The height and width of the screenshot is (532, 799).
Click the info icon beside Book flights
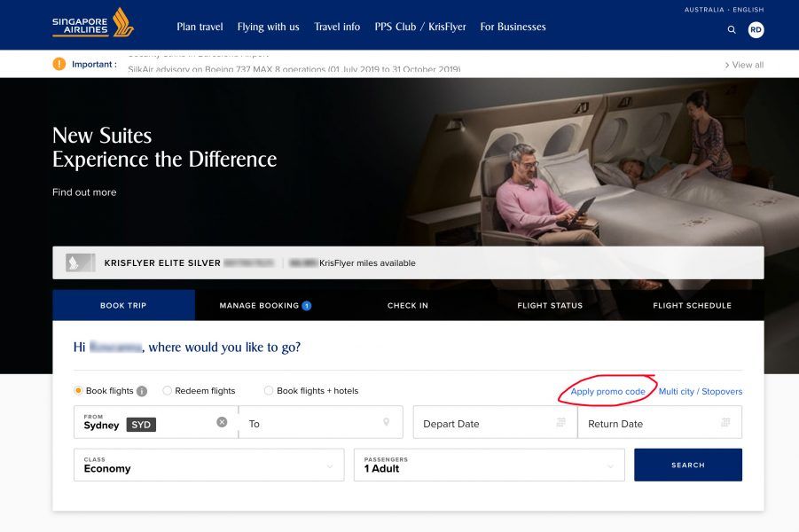click(x=142, y=391)
